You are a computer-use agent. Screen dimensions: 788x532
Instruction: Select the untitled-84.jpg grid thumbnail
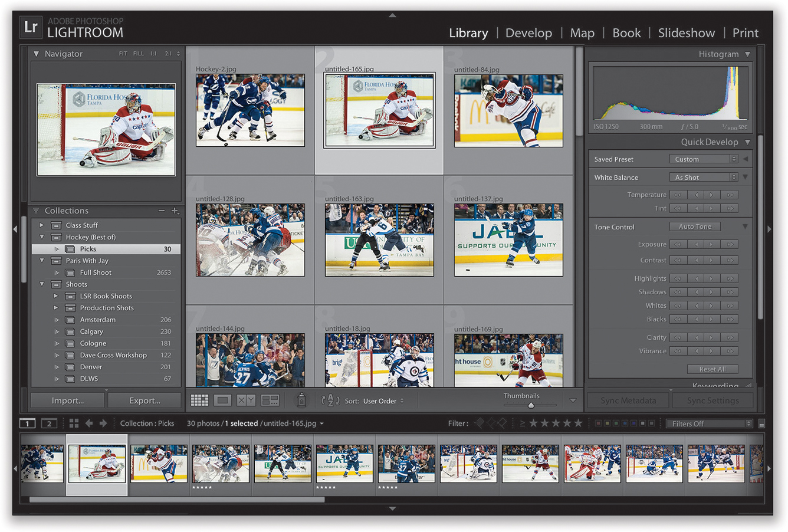pyautogui.click(x=508, y=110)
